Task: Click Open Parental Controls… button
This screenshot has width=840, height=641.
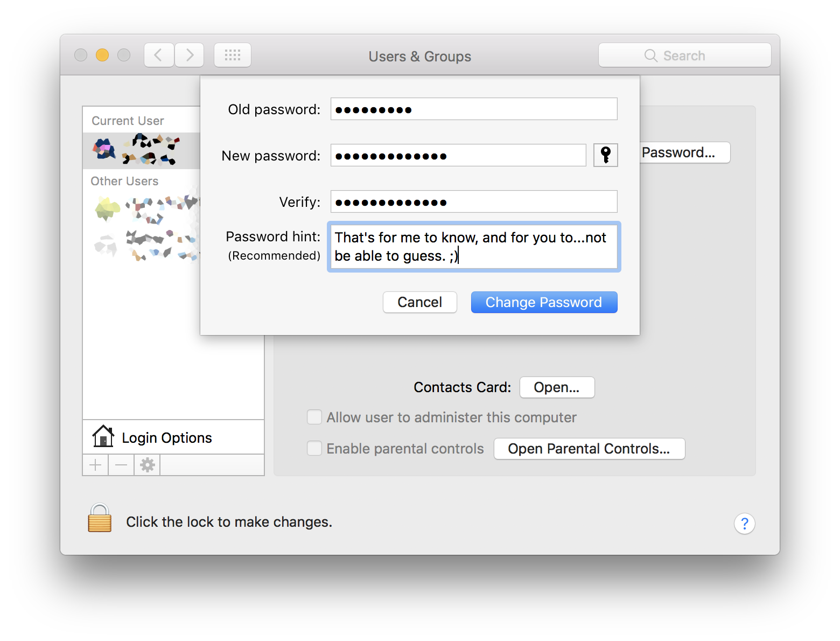Action: coord(589,449)
